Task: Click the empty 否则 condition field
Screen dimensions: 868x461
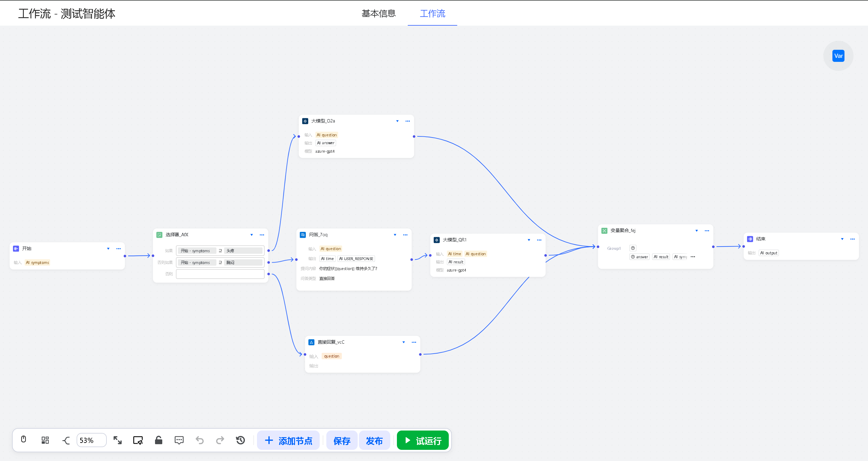Action: point(220,274)
